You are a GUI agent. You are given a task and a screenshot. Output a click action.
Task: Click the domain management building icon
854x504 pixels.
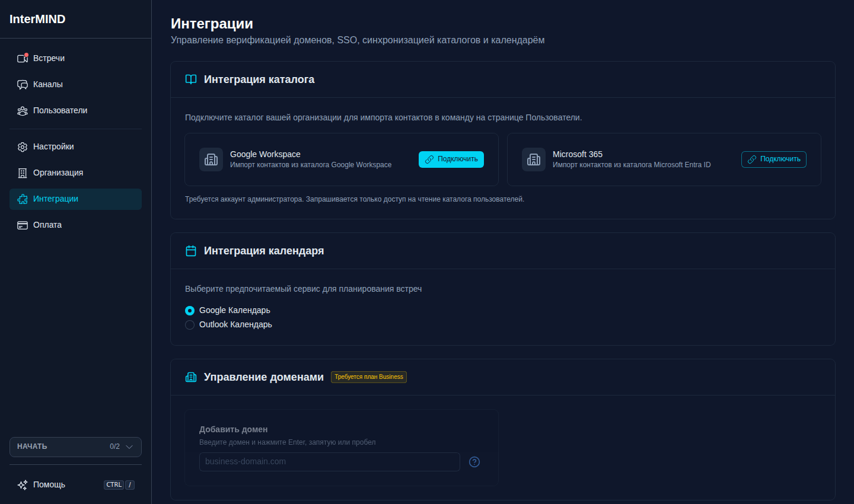191,377
